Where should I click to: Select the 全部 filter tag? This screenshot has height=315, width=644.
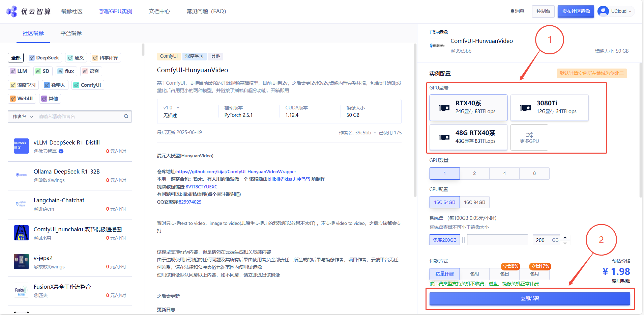(x=16, y=58)
